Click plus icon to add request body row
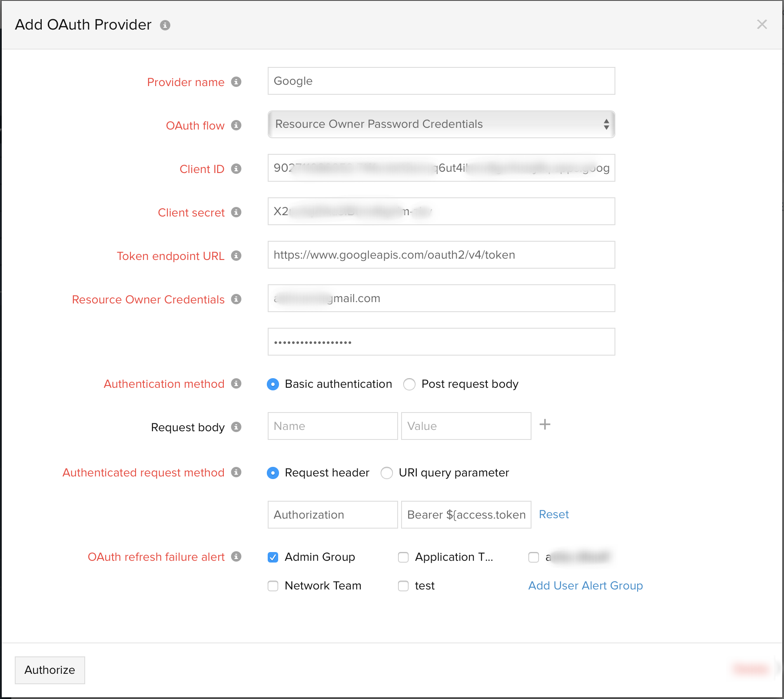Image resolution: width=784 pixels, height=699 pixels. (x=545, y=425)
